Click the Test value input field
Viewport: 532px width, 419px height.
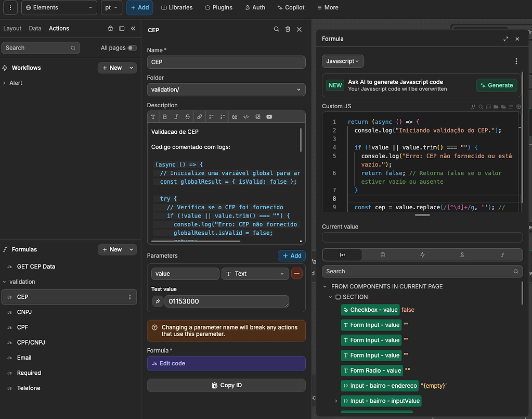(226, 301)
